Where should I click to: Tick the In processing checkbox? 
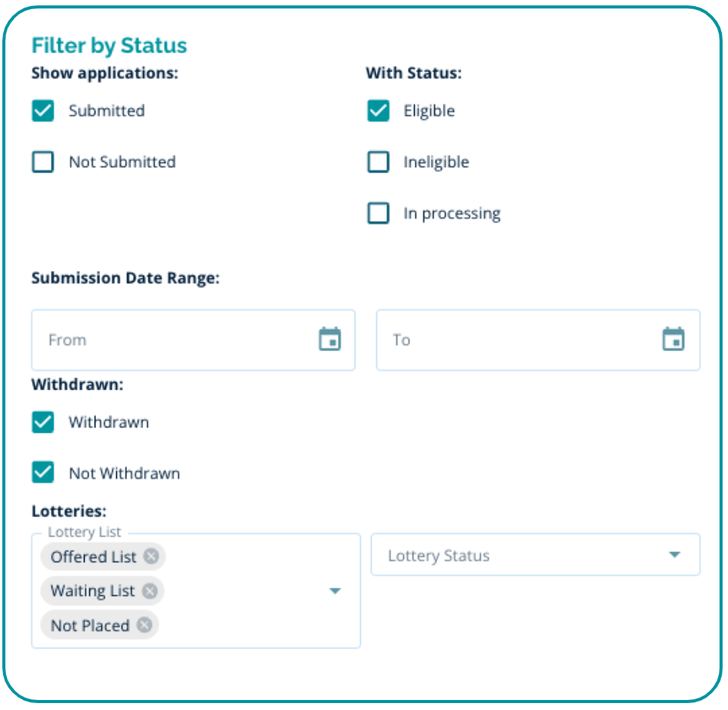click(x=378, y=213)
